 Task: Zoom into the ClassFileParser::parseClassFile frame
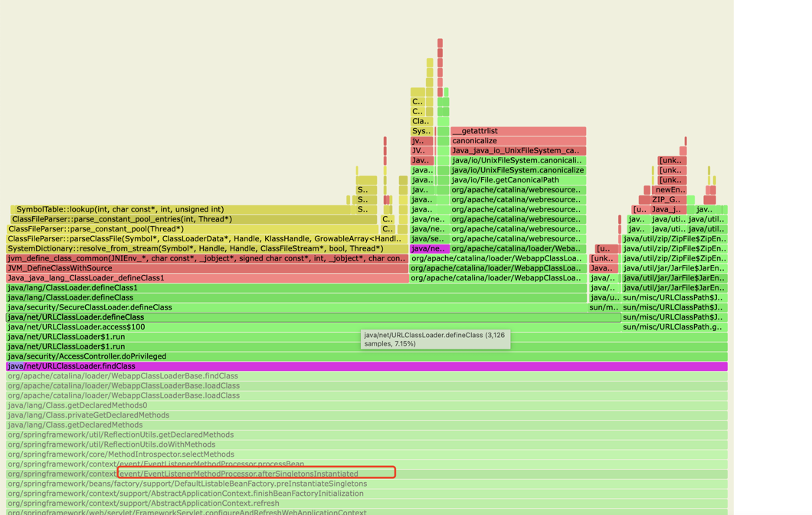(203, 239)
